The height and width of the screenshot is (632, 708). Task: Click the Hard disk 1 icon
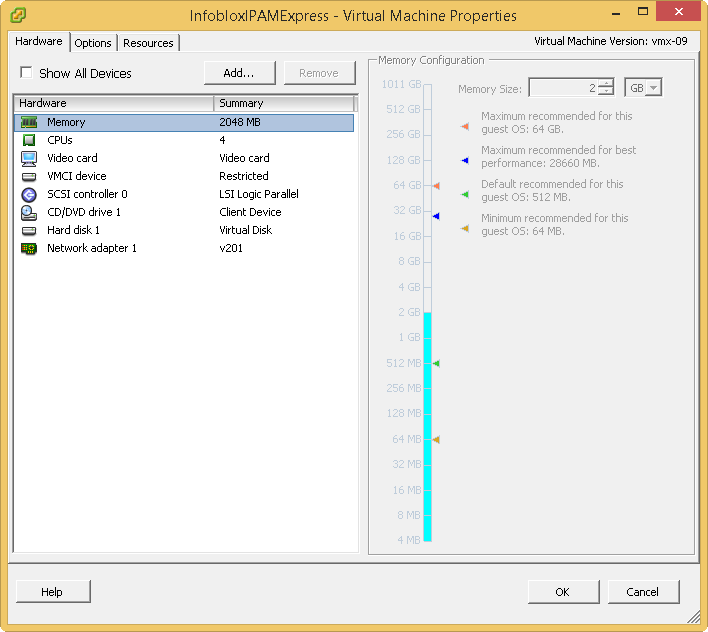(29, 231)
